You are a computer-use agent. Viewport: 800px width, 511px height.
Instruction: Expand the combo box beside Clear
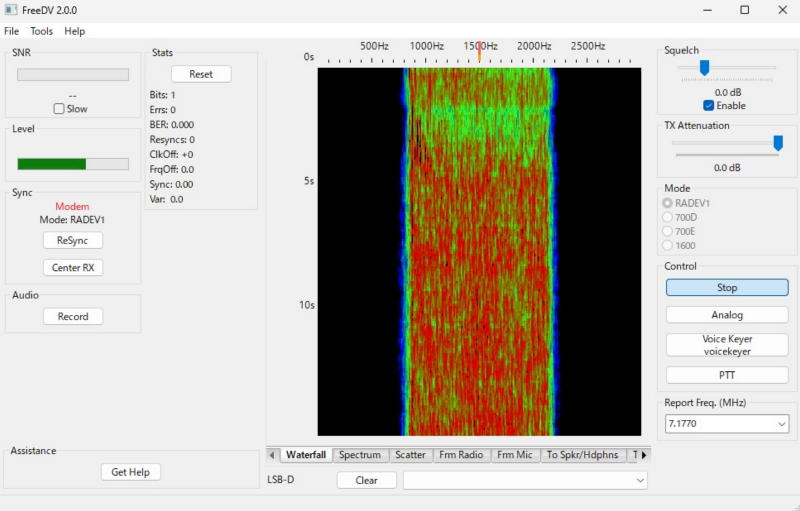point(640,480)
